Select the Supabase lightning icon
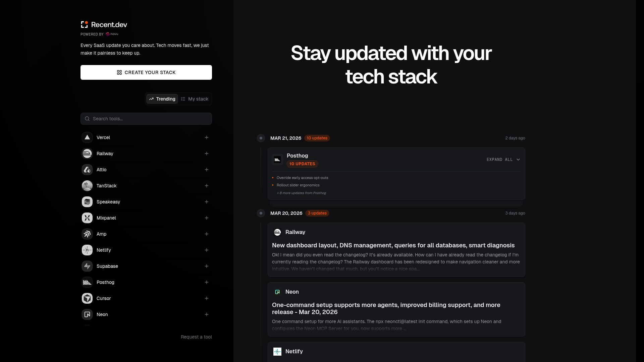 (x=87, y=266)
